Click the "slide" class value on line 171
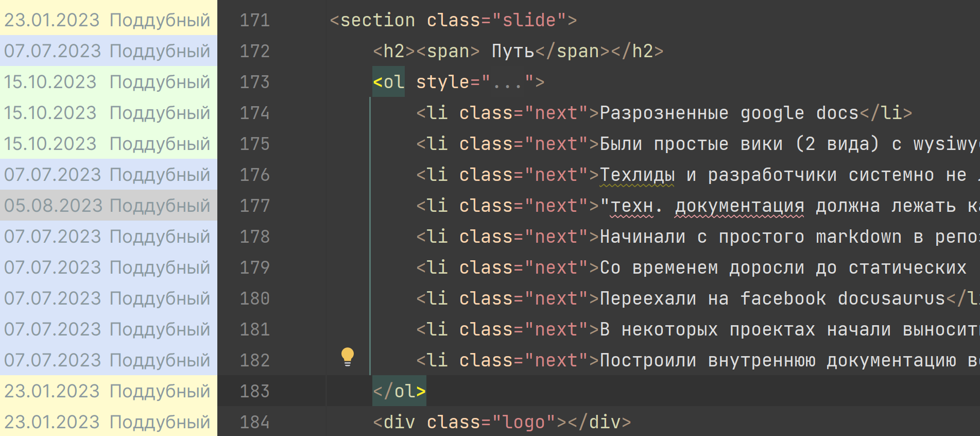 [529, 20]
